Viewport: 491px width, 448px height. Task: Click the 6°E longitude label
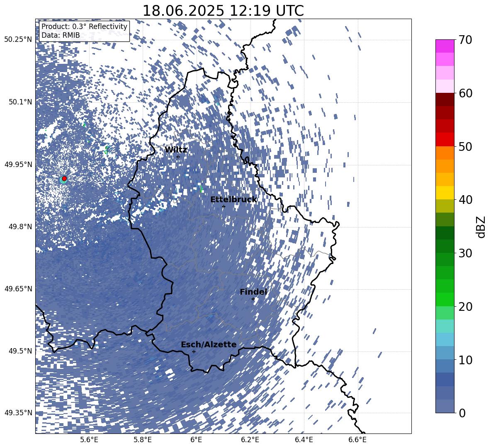[x=196, y=440]
